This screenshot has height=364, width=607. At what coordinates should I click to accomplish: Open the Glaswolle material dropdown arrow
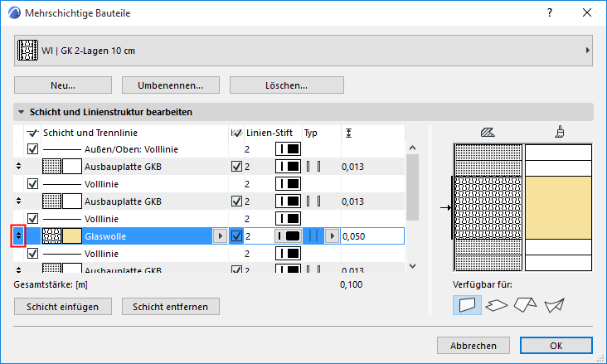click(x=219, y=236)
